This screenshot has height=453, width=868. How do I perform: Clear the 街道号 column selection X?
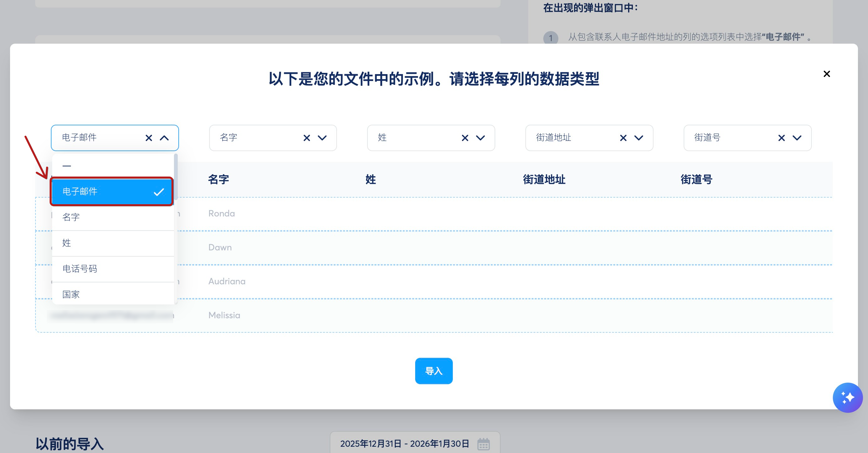(x=781, y=138)
